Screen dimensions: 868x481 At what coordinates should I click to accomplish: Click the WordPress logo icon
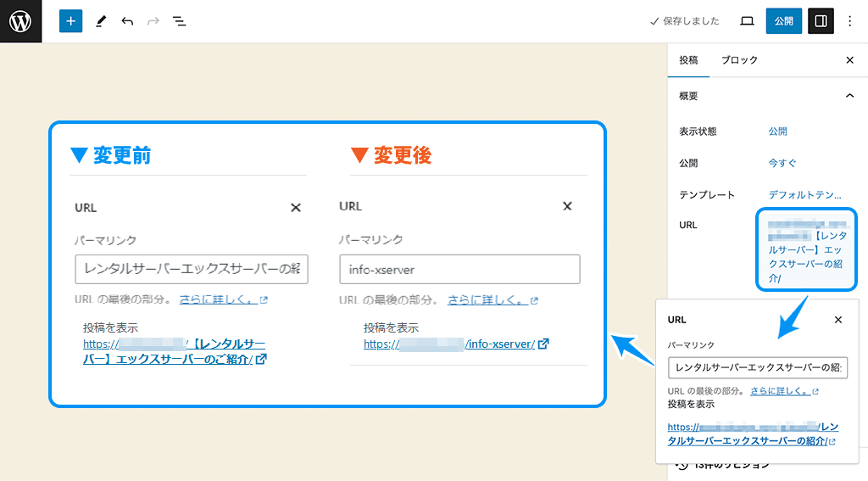tap(20, 21)
